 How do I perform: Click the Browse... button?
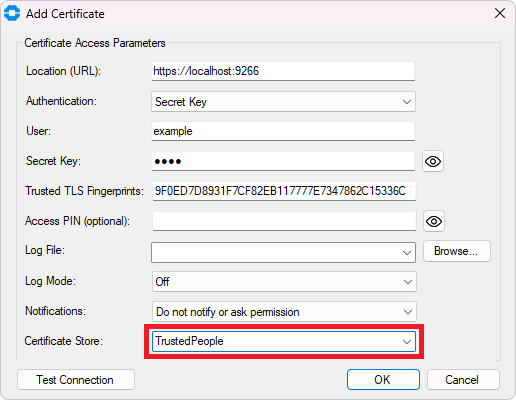pyautogui.click(x=457, y=251)
